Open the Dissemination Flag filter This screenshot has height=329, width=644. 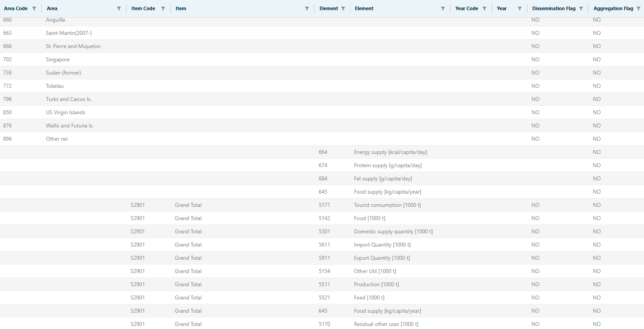581,8
